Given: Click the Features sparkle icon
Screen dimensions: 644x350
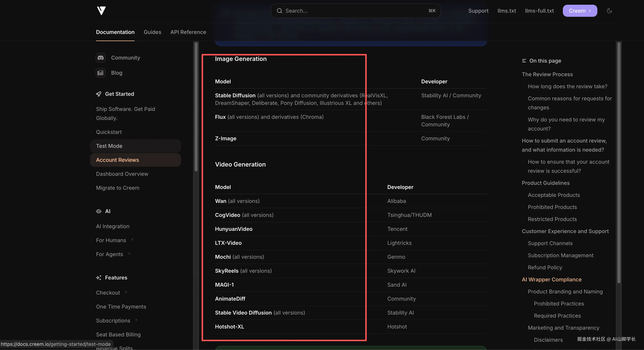Looking at the screenshot, I should click(x=99, y=278).
